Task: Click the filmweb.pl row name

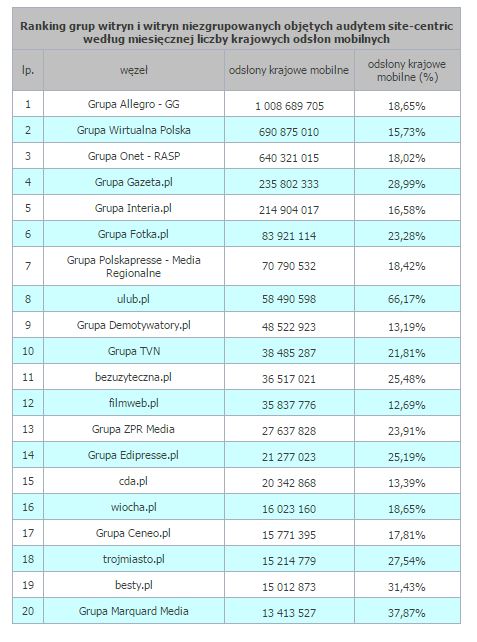Action: click(x=133, y=403)
